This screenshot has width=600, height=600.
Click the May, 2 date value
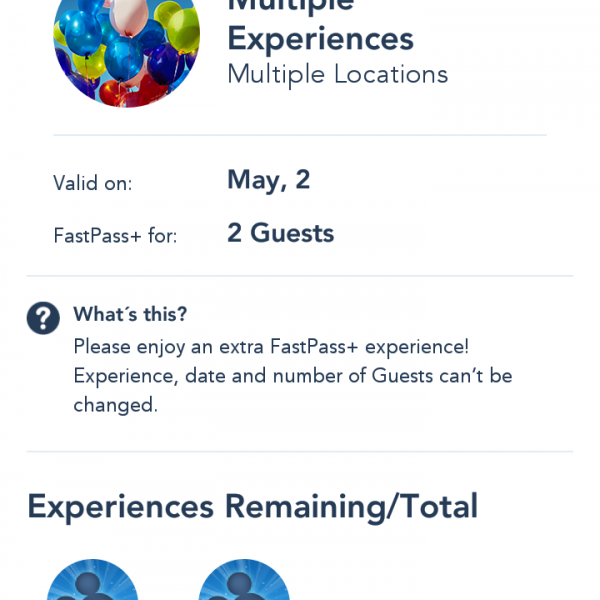[269, 180]
